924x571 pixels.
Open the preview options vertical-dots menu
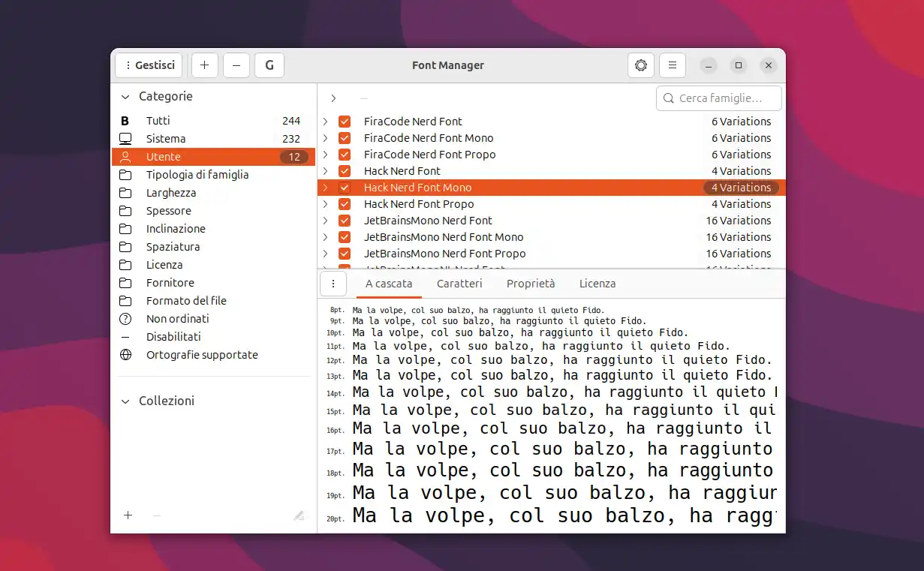(333, 283)
